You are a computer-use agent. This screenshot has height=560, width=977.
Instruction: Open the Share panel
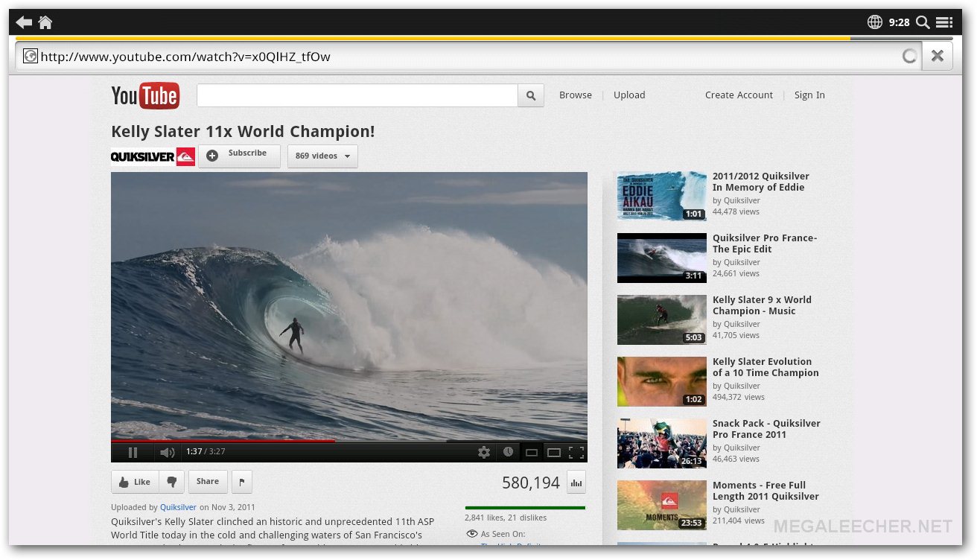[208, 482]
